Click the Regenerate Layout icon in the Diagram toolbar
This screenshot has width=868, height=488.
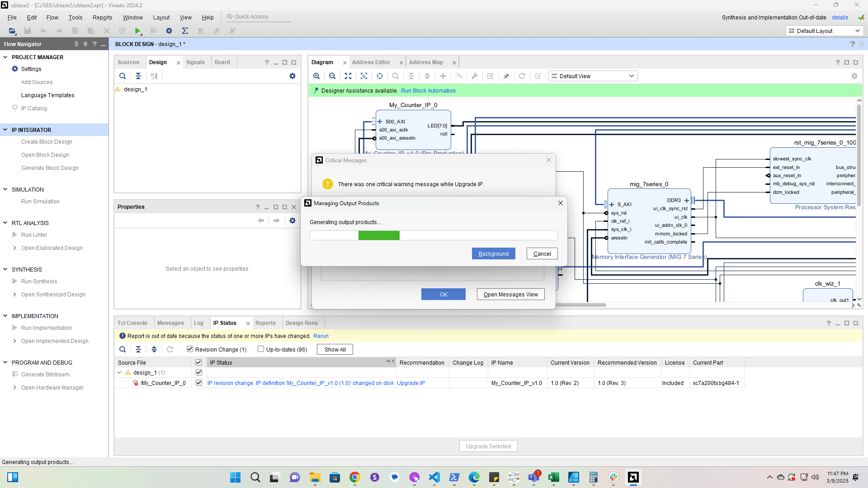[x=522, y=76]
